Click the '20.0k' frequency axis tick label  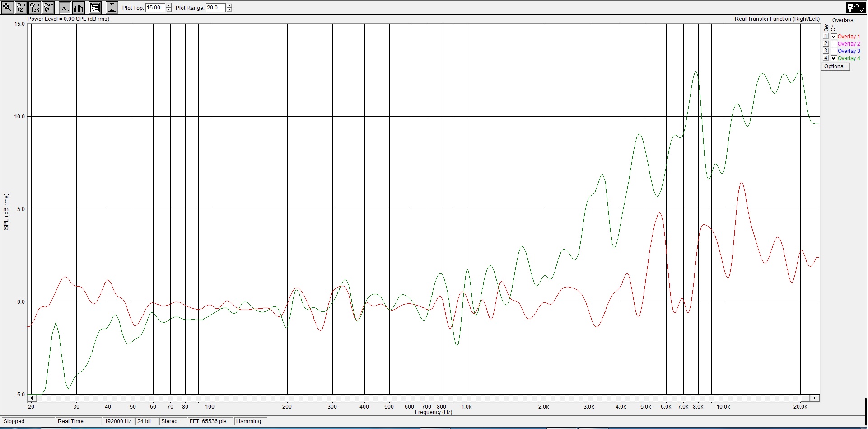[800, 407]
